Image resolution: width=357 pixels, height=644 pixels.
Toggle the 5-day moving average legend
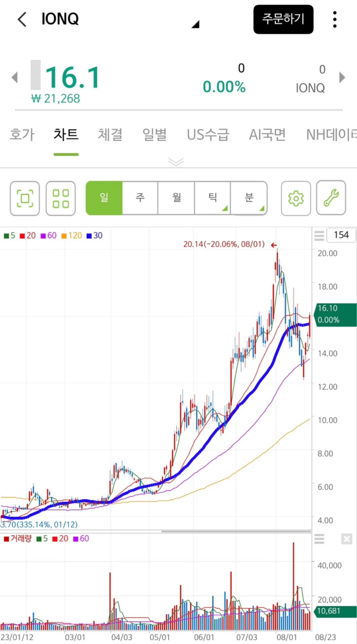pyautogui.click(x=10, y=236)
